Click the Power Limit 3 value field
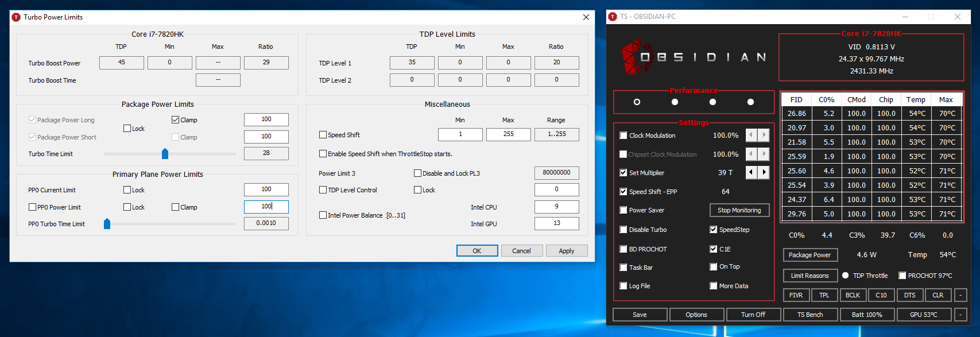Image resolution: width=980 pixels, height=337 pixels. pyautogui.click(x=557, y=173)
